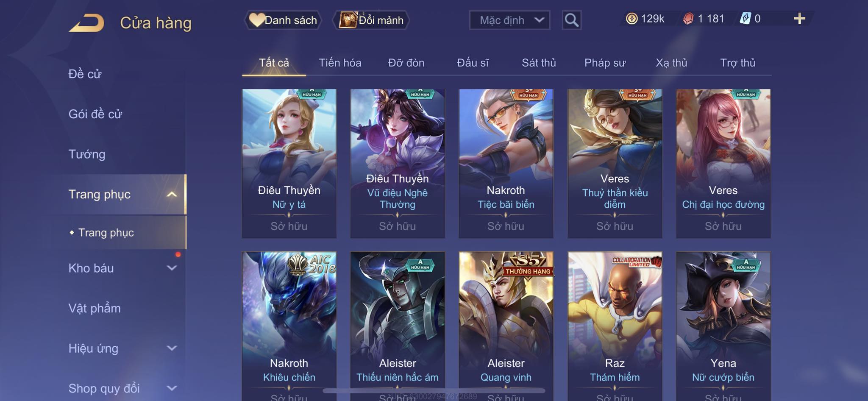This screenshot has height=401, width=868.
Task: Open Vật phẩm sidebar item
Action: 95,308
